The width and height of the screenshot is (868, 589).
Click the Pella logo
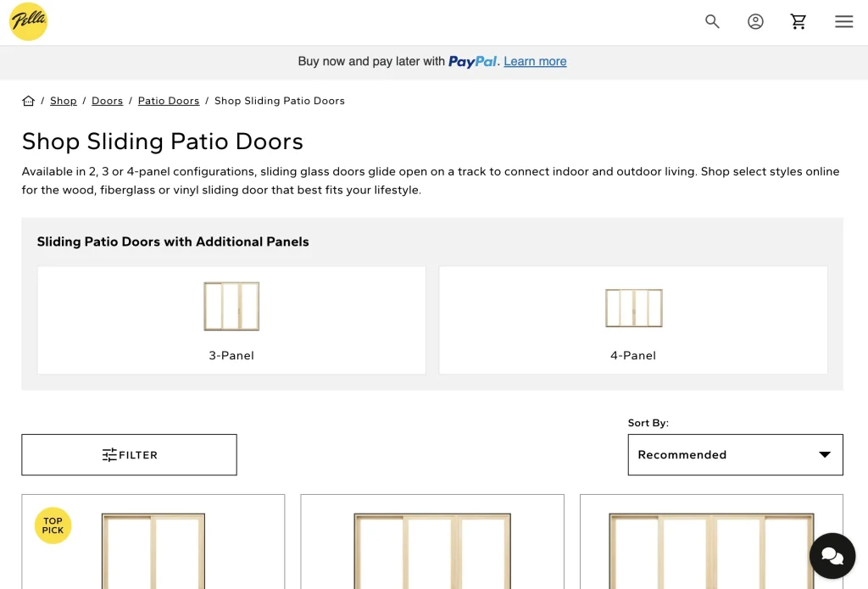pyautogui.click(x=29, y=22)
